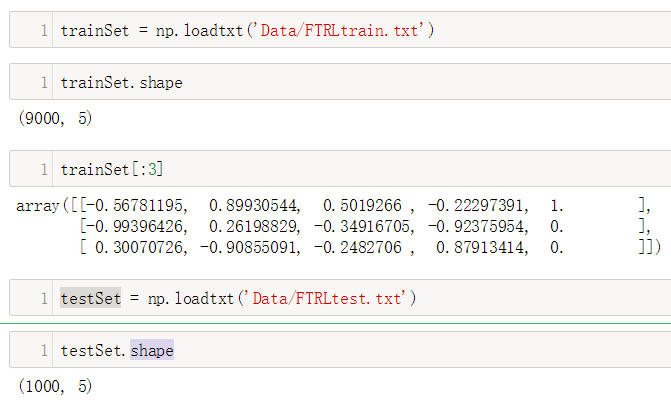
Task: Click the value -0.99396426 in output
Action: click(x=137, y=226)
